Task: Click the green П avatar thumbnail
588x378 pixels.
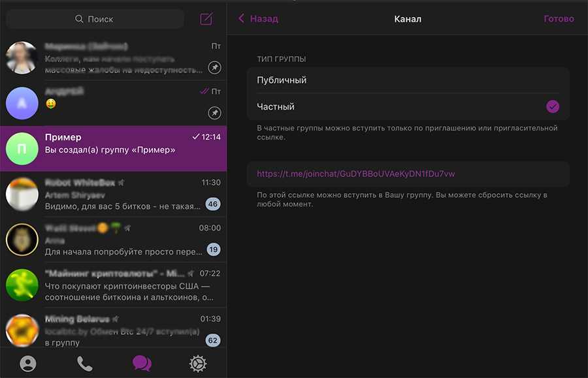Action: [22, 149]
